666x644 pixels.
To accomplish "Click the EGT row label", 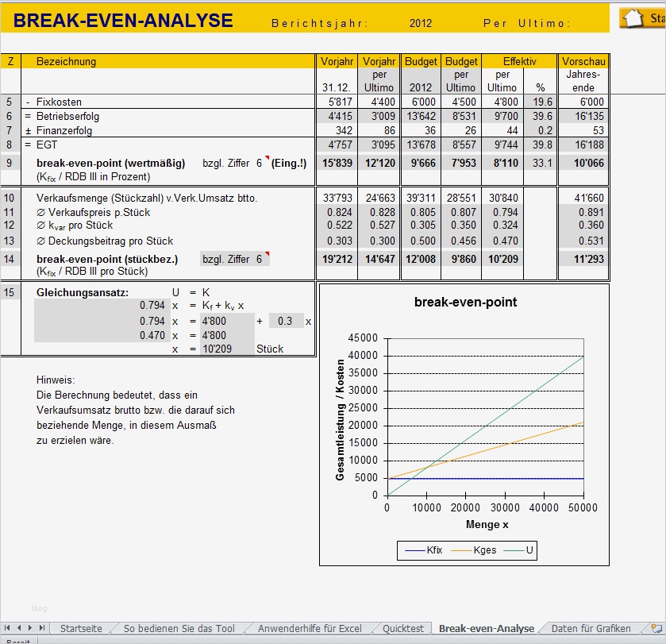I will point(47,145).
